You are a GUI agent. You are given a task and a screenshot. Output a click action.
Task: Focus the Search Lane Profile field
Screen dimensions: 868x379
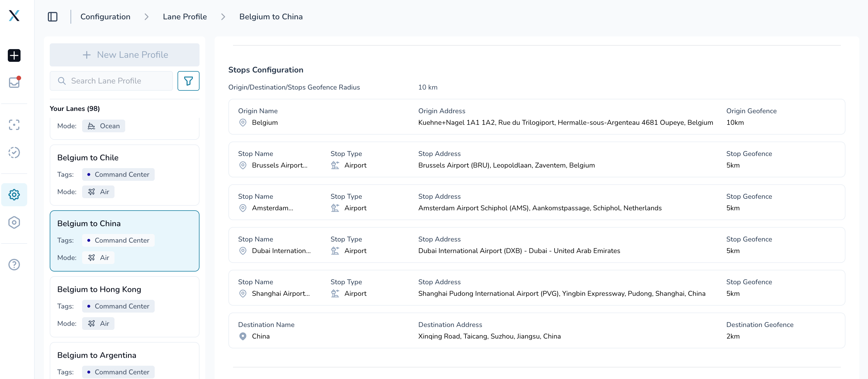(111, 81)
